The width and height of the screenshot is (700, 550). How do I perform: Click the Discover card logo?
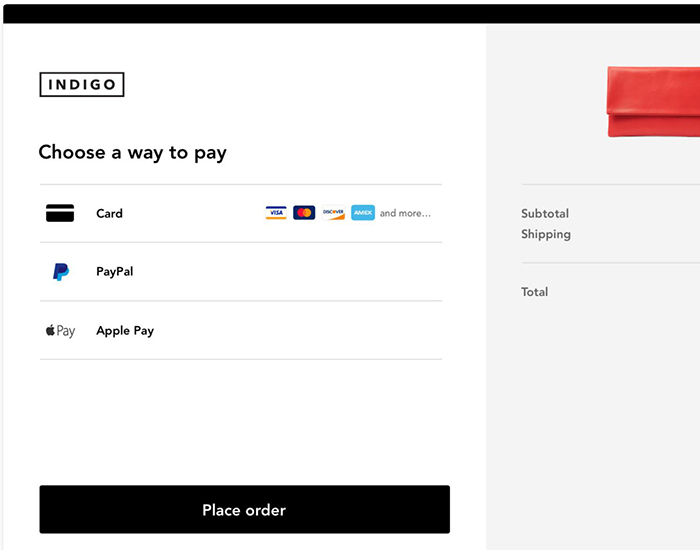click(x=333, y=213)
